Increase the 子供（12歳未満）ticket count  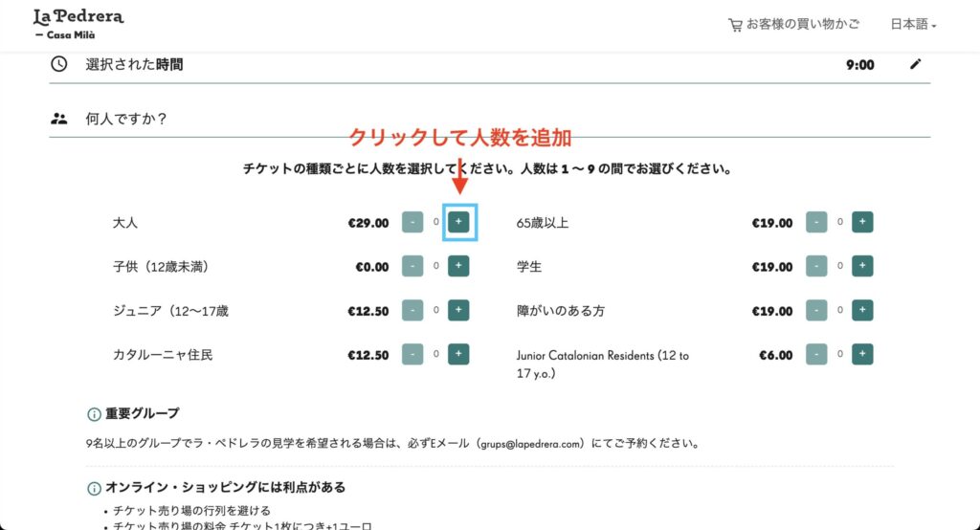click(458, 267)
